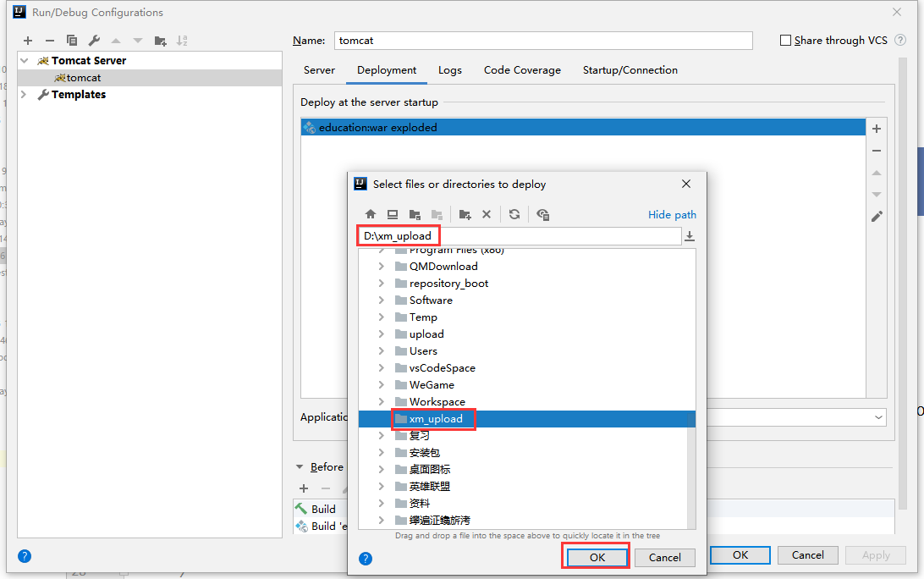Click Cancel in Run/Debug Configurations window
924x579 pixels.
(x=807, y=554)
